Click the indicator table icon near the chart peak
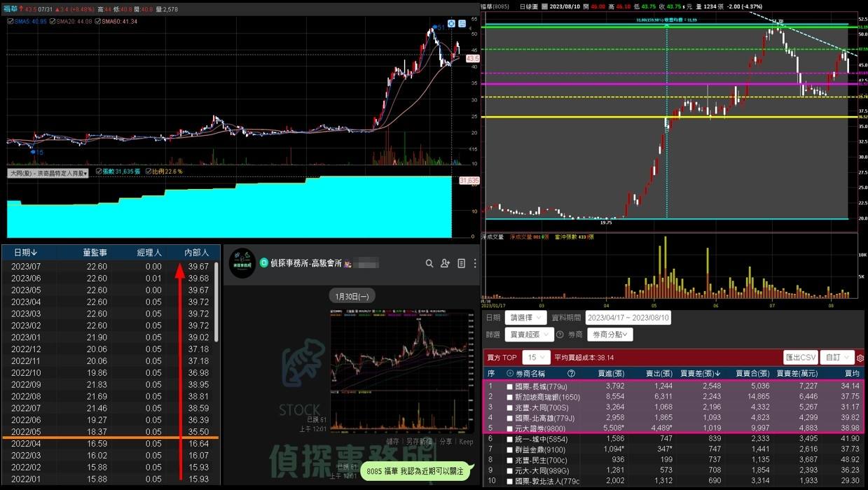 click(462, 24)
